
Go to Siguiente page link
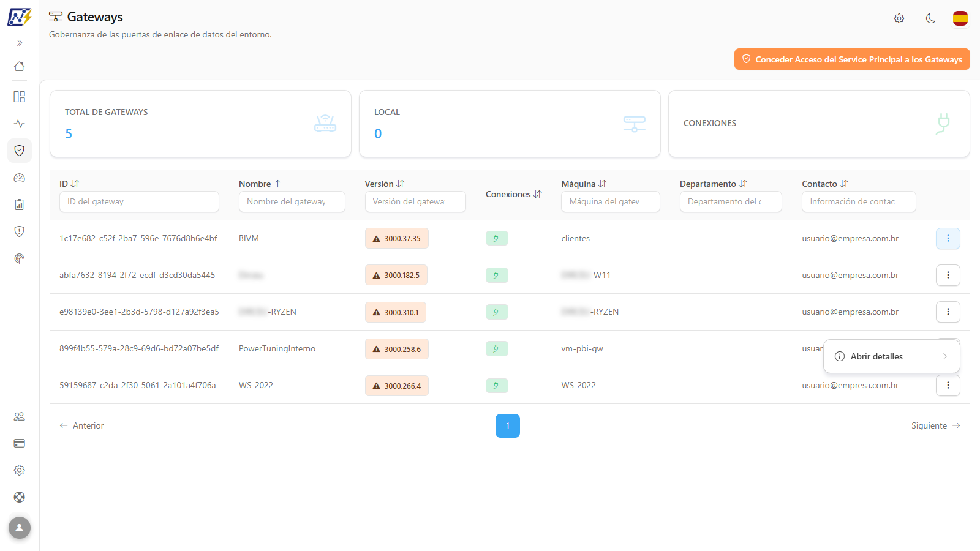click(x=936, y=426)
